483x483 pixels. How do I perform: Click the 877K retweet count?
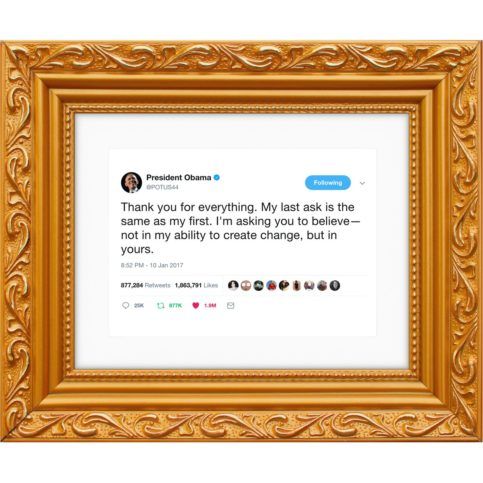click(x=175, y=305)
